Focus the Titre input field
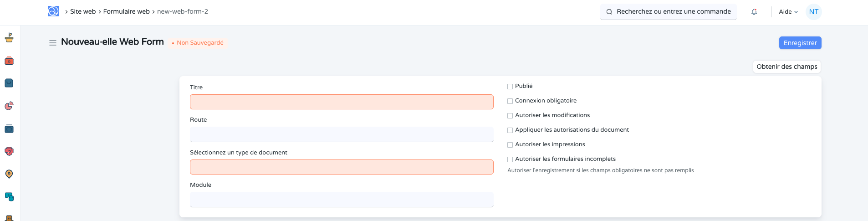The image size is (868, 221). coord(342,102)
